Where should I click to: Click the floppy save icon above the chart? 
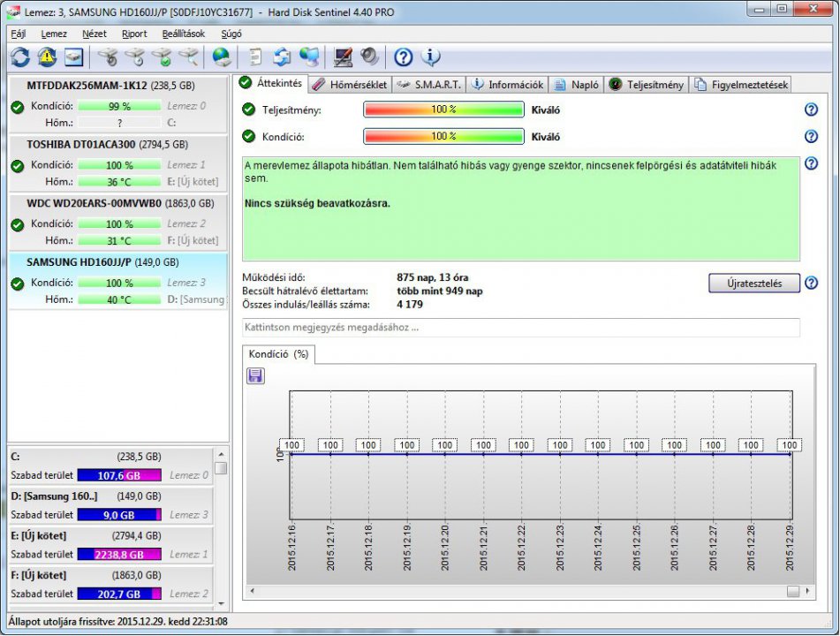point(255,375)
